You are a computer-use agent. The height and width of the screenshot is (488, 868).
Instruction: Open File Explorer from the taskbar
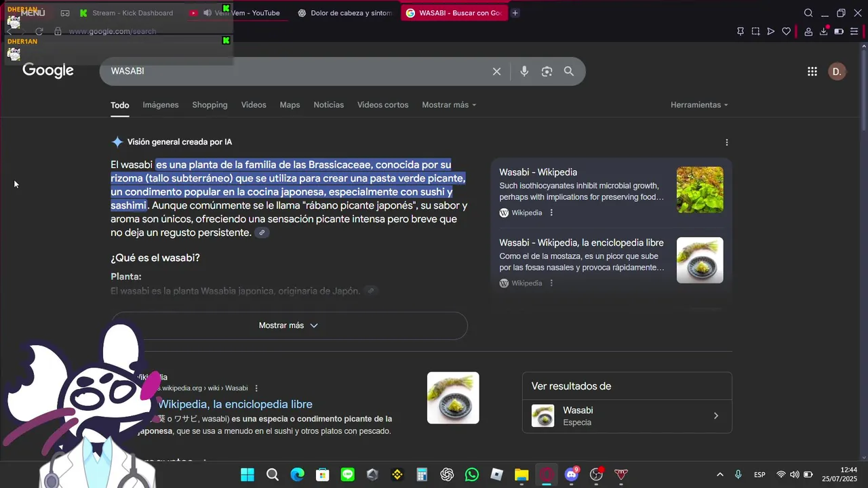(x=521, y=475)
